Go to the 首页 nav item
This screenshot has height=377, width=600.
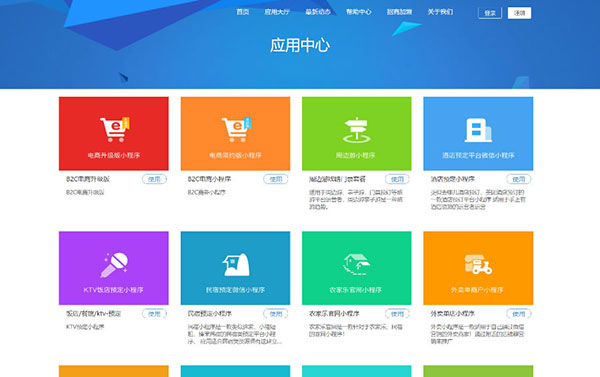(x=243, y=12)
